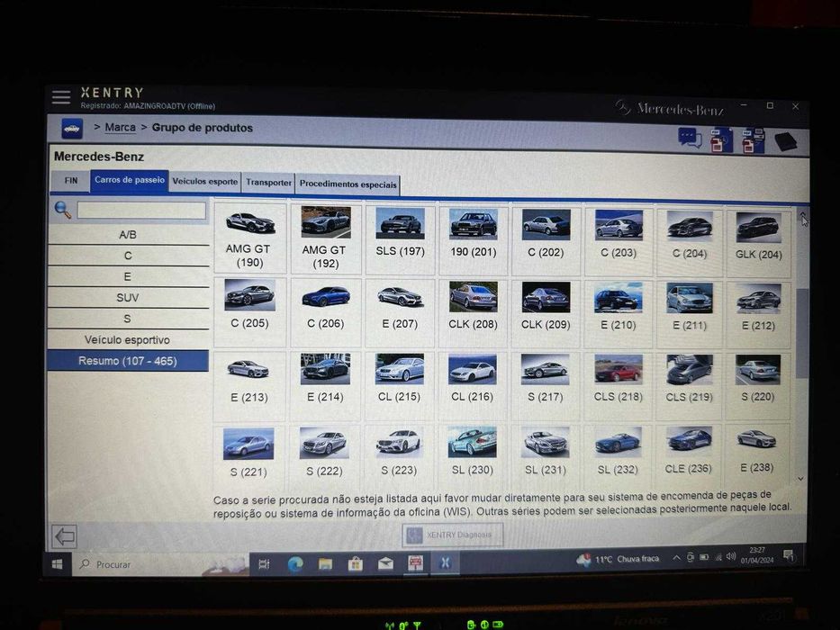Select the A/B category
Viewport: 840px width, 630px height.
pyautogui.click(x=128, y=235)
